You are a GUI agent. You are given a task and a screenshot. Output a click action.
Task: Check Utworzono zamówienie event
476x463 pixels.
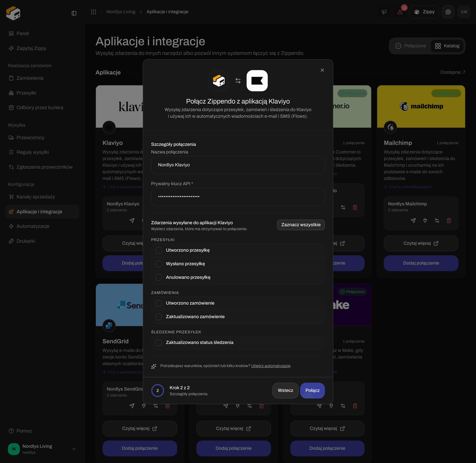pyautogui.click(x=159, y=303)
